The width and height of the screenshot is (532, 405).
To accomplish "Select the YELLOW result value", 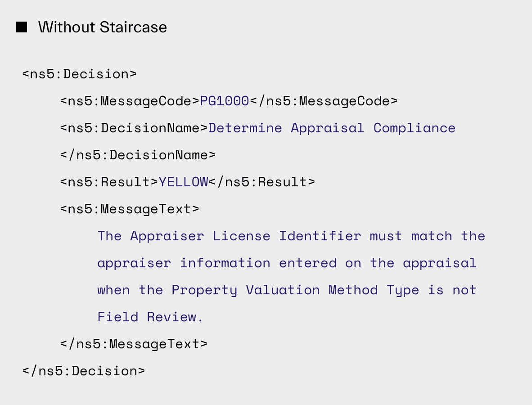I will click(184, 182).
